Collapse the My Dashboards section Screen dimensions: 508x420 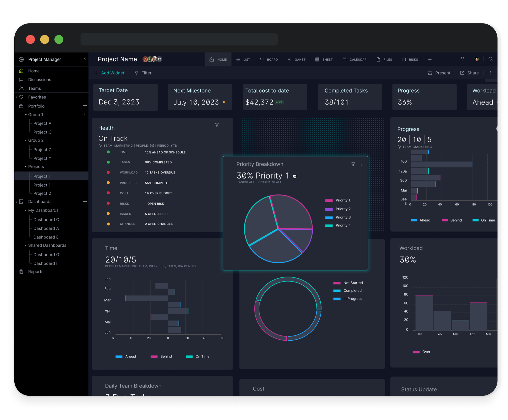(x=26, y=210)
